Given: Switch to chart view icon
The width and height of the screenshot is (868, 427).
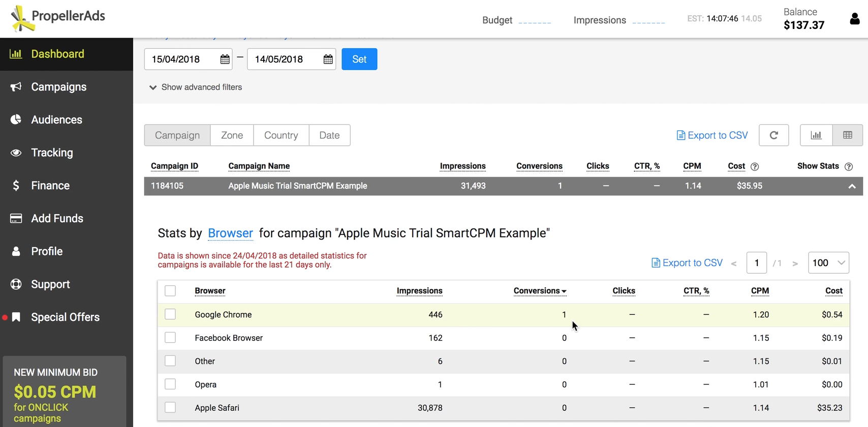Looking at the screenshot, I should coord(816,135).
